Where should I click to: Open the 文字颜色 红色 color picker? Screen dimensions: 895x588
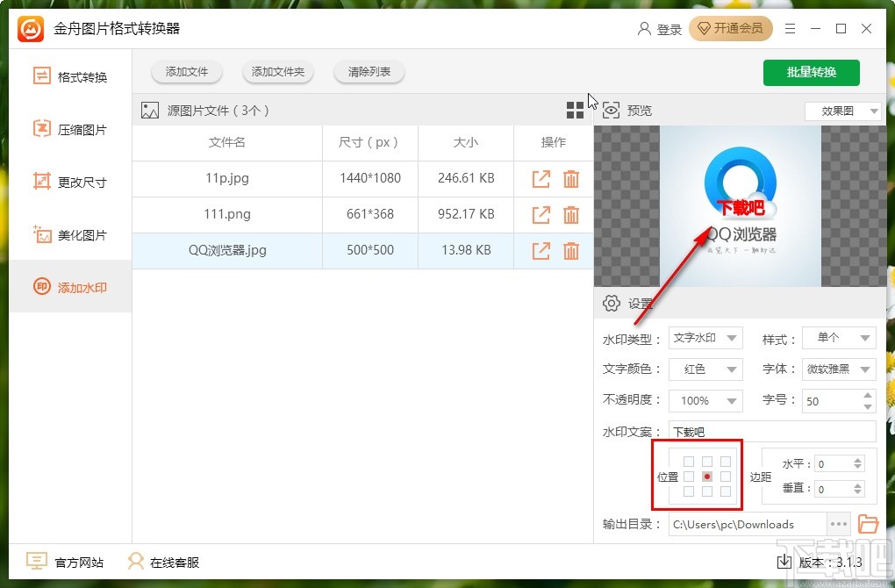pos(705,369)
